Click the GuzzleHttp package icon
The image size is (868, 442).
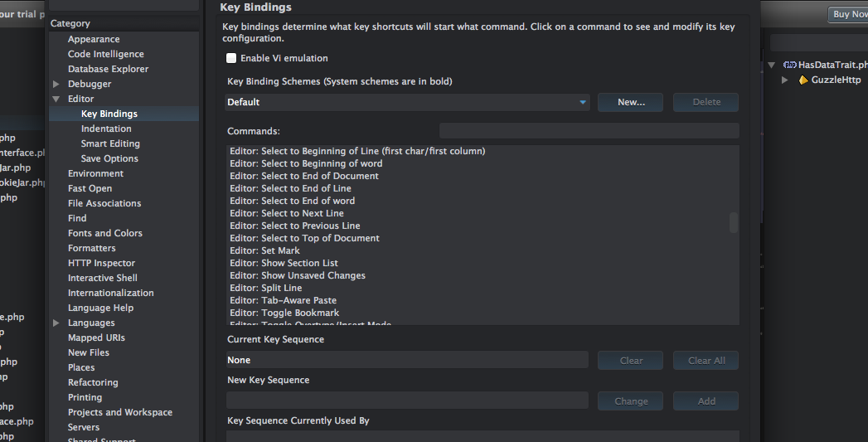(x=803, y=80)
